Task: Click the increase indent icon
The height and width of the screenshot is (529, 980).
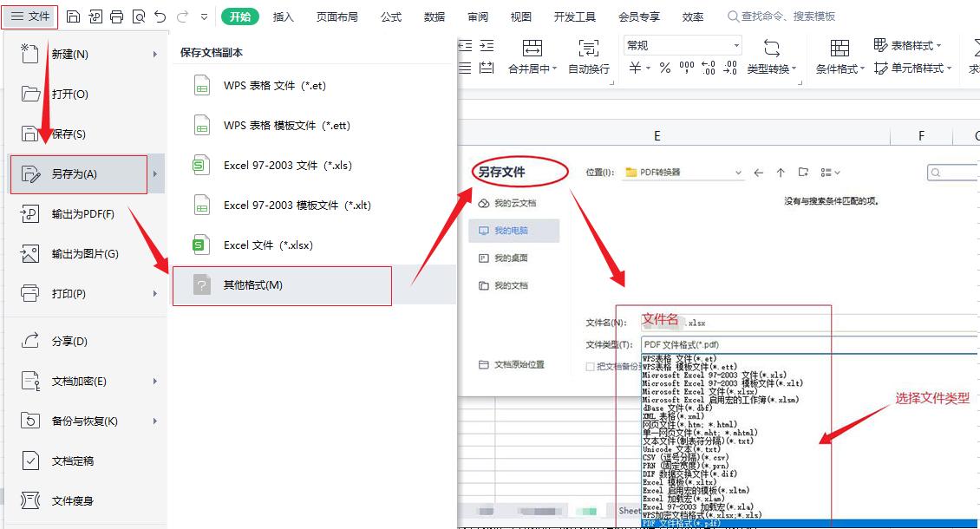Action: click(487, 46)
